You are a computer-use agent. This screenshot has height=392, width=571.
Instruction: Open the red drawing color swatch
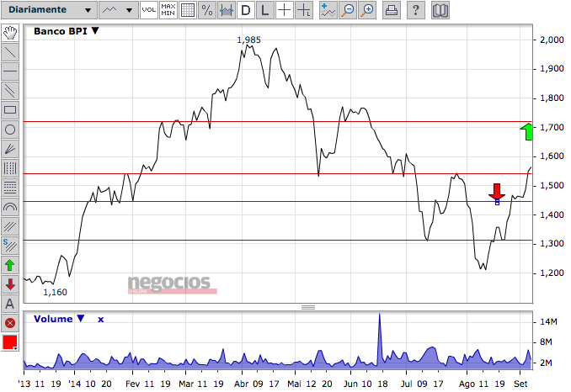(10, 342)
